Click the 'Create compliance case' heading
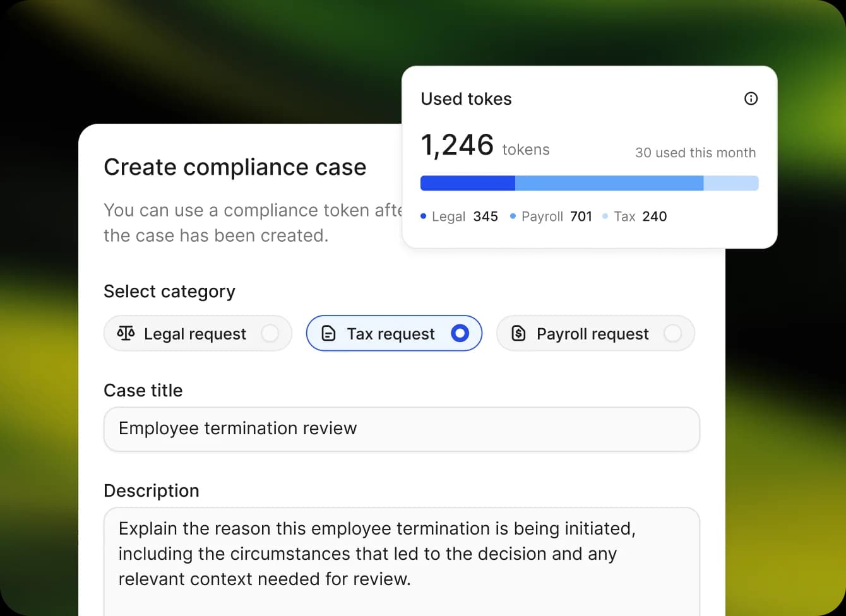 click(235, 167)
